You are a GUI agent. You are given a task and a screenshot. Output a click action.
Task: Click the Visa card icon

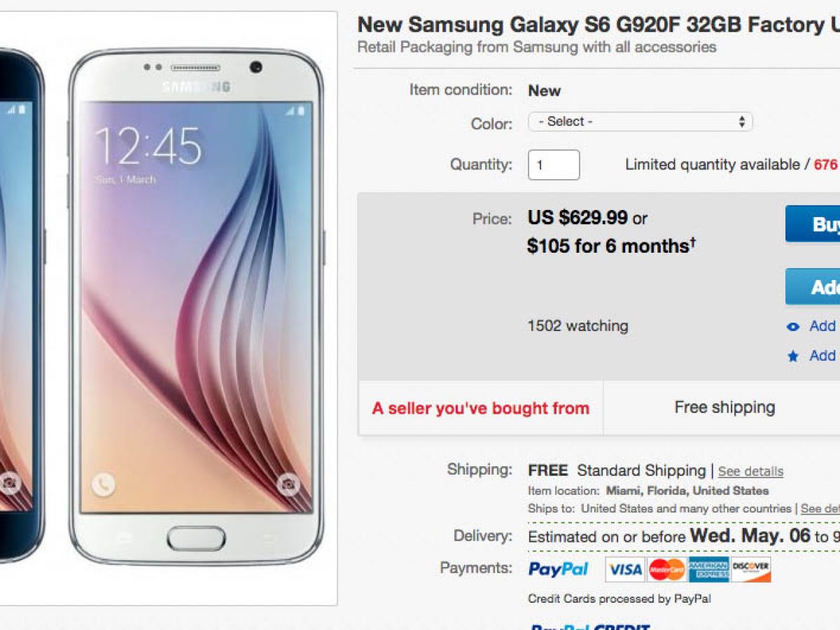(624, 569)
